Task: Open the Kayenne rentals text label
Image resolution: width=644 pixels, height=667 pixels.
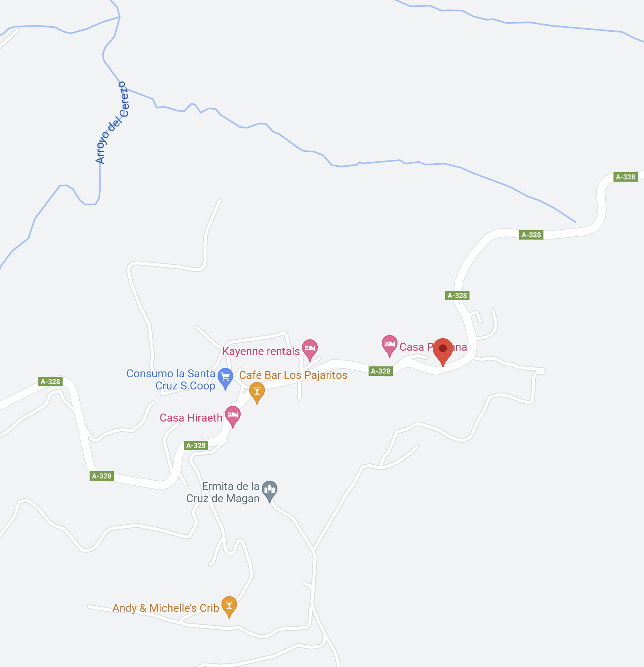Action: pos(261,351)
